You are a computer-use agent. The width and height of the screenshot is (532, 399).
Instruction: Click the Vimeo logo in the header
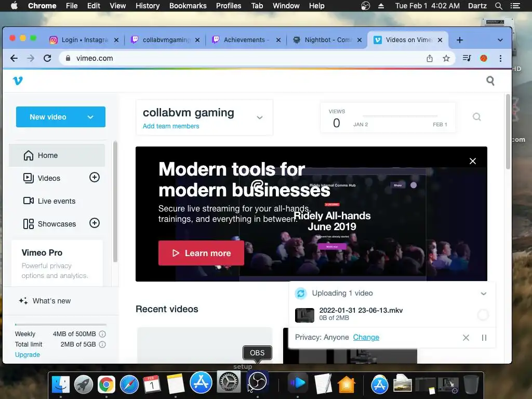[18, 81]
